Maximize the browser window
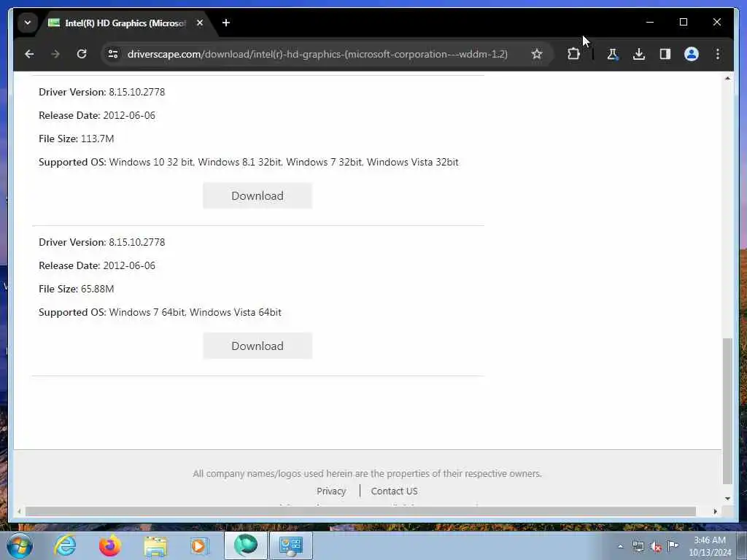This screenshot has width=747, height=560. tap(683, 22)
